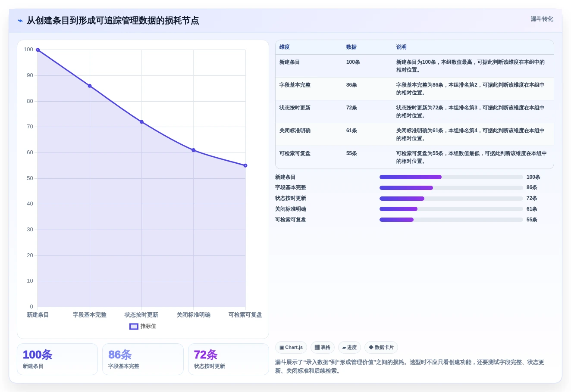The height and width of the screenshot is (392, 571).
Task: Select the 数据卡片 tag chip
Action: (x=381, y=348)
